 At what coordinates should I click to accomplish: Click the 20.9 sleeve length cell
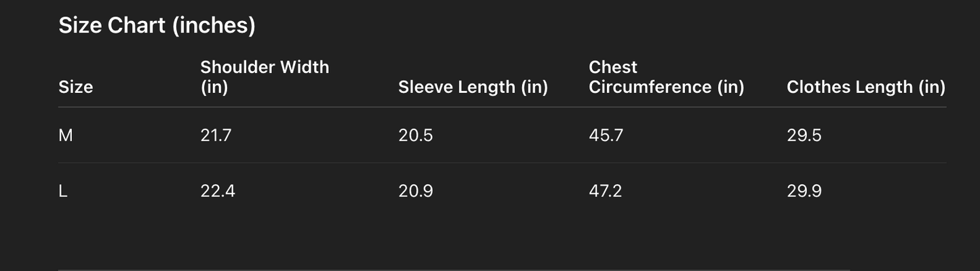[x=415, y=191]
